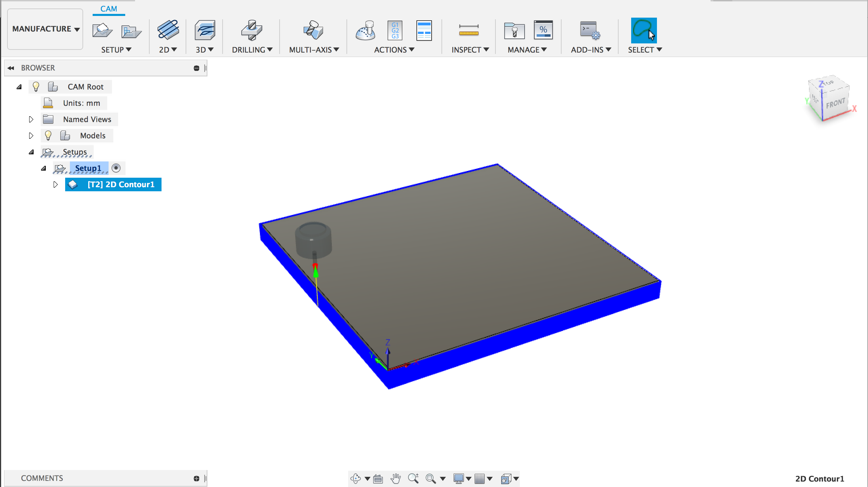The height and width of the screenshot is (487, 868).
Task: Click the Drilling tool icon
Action: 251,30
